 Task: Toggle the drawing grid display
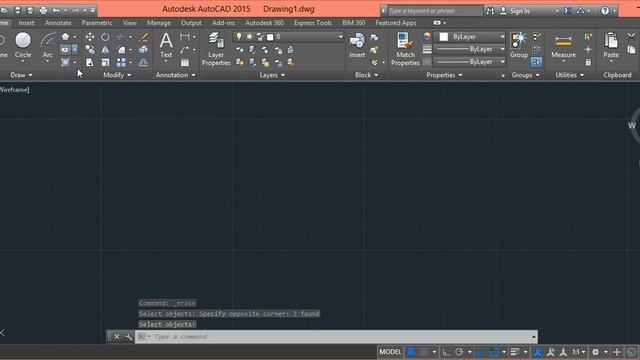411,351
